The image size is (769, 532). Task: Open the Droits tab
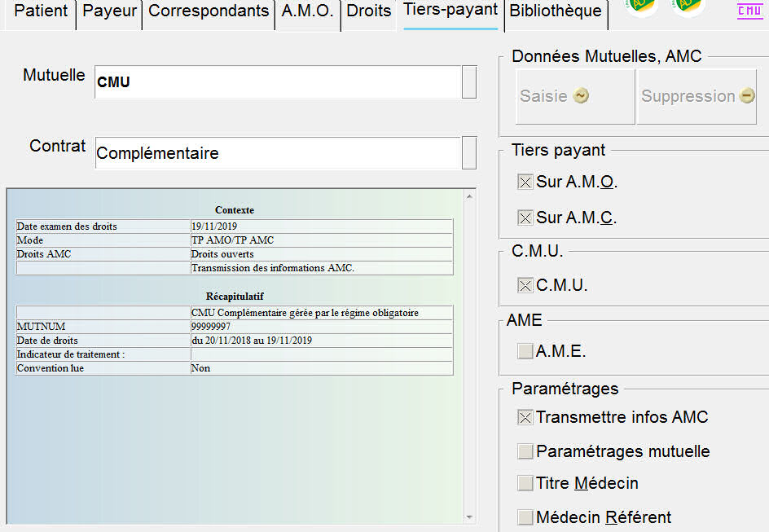368,12
